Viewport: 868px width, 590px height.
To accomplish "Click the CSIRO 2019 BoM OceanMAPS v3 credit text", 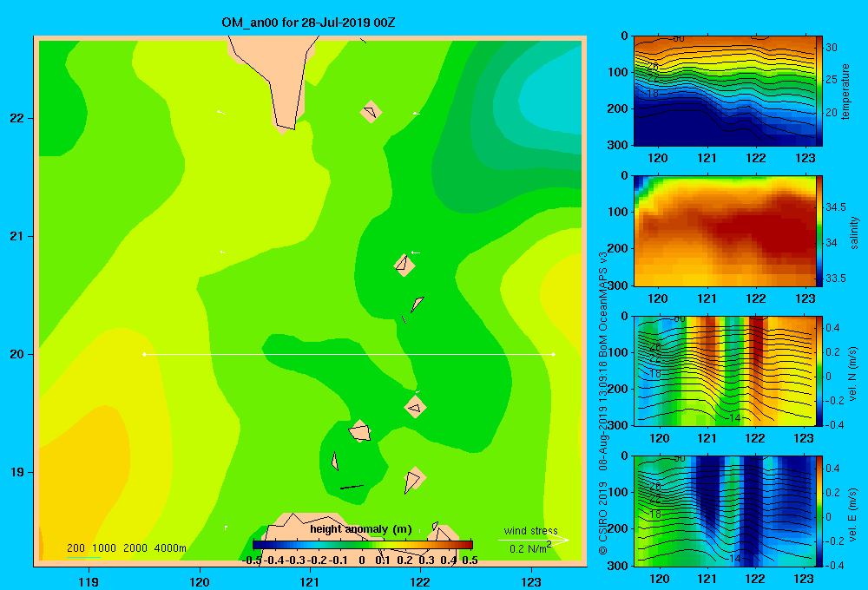I will (603, 403).
